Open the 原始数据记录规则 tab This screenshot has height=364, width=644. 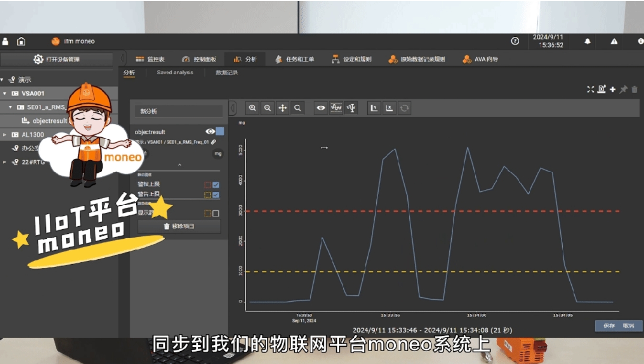[x=416, y=59]
